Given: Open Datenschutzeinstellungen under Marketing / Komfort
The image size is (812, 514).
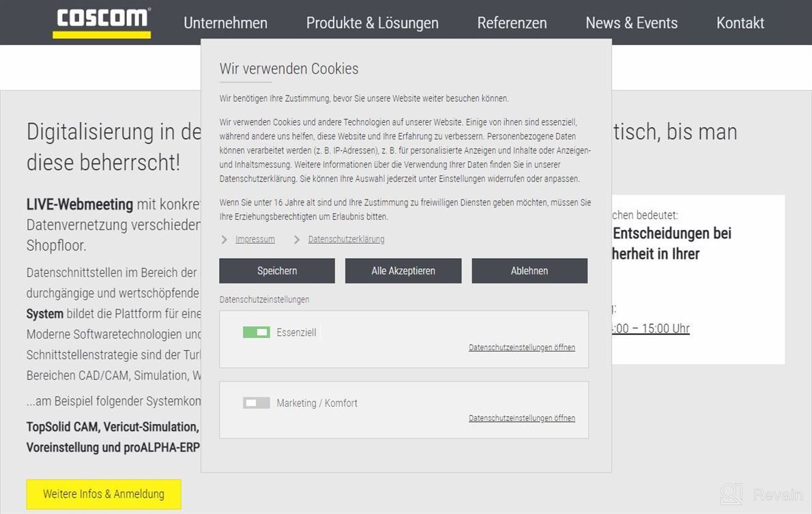Looking at the screenshot, I should click(521, 418).
